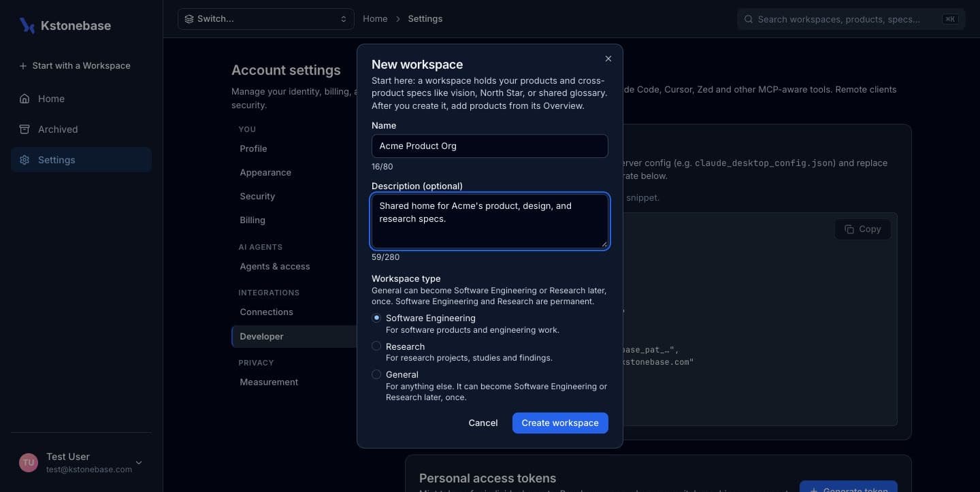Click the workspace Name input field
980x492 pixels.
tap(490, 146)
